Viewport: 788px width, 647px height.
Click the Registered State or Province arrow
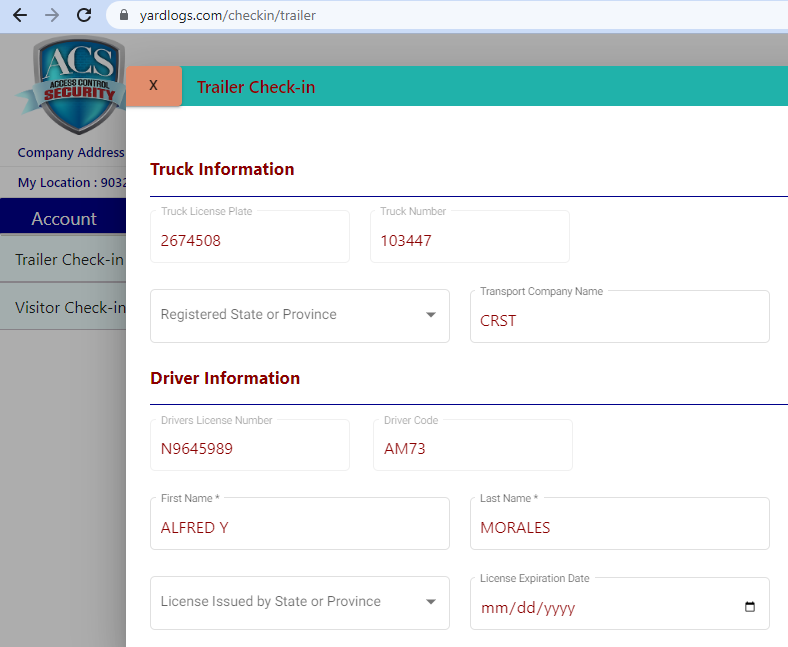(x=431, y=315)
